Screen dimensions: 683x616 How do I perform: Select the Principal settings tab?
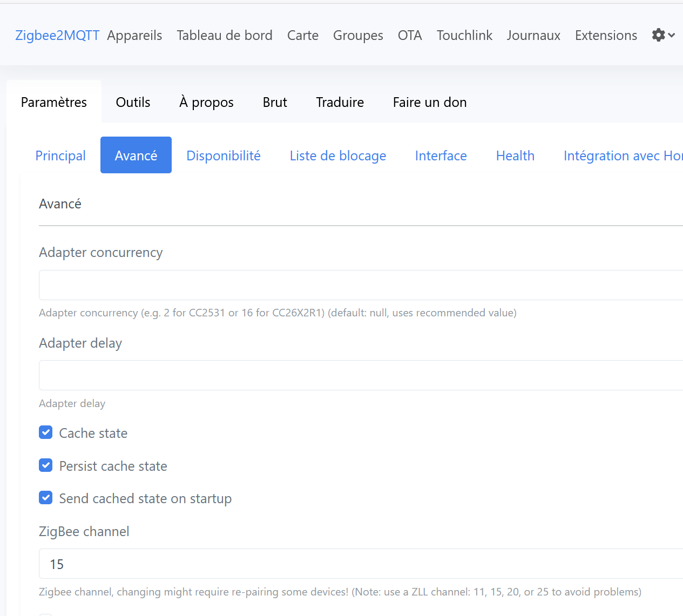60,155
